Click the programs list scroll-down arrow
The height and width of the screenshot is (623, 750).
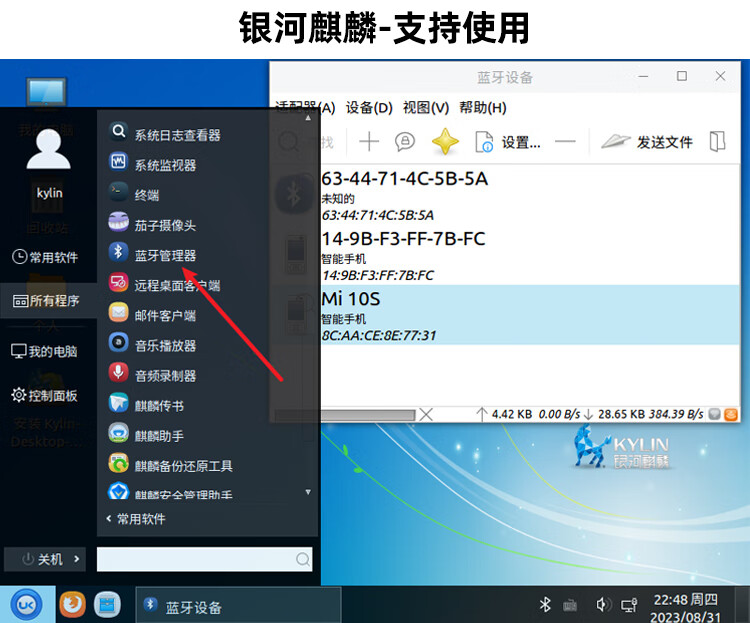tap(308, 492)
